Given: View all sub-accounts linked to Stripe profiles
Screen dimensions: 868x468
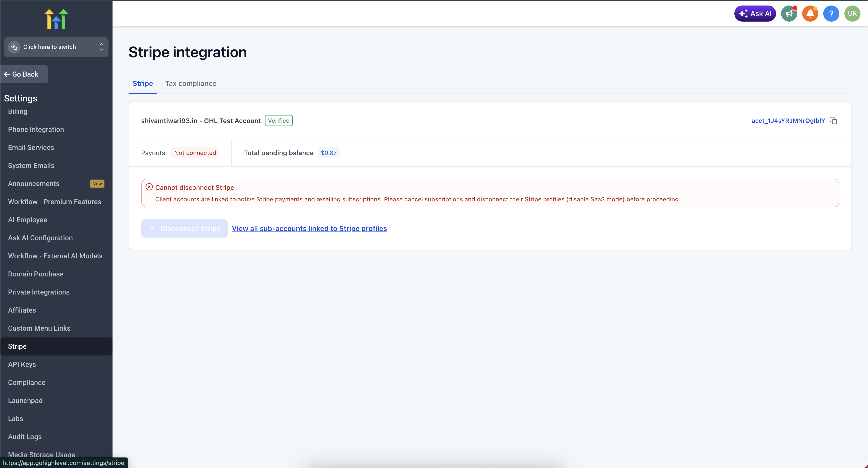Looking at the screenshot, I should 309,228.
